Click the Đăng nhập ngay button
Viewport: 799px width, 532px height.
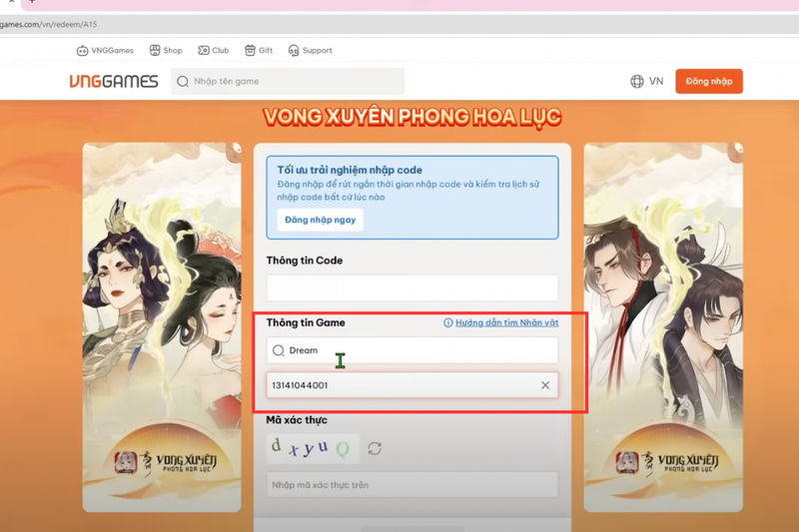coord(320,220)
